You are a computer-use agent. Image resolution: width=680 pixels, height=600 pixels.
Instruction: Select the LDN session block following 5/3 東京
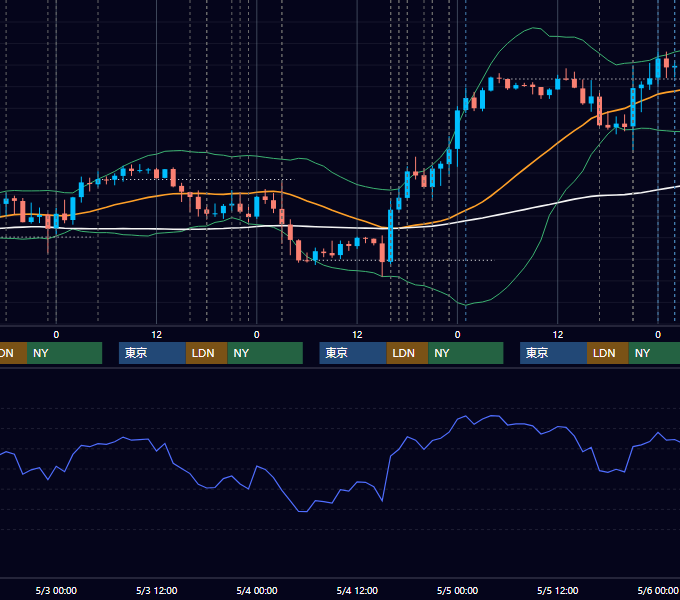(206, 353)
